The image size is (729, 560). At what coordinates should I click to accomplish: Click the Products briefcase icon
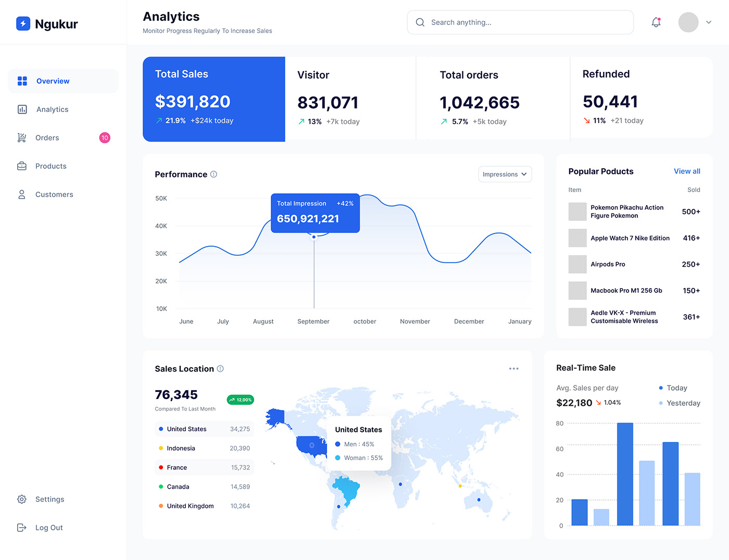[x=22, y=166]
